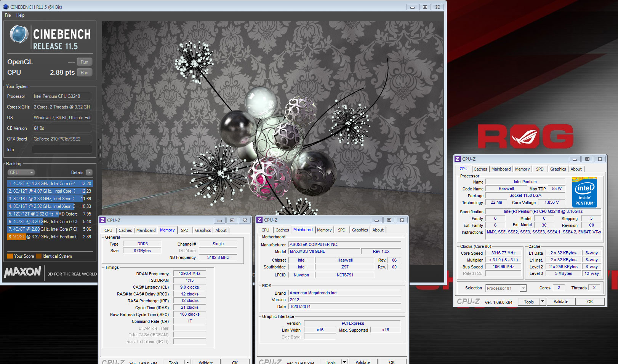Minimize the Memory CPU-Z window

click(219, 220)
